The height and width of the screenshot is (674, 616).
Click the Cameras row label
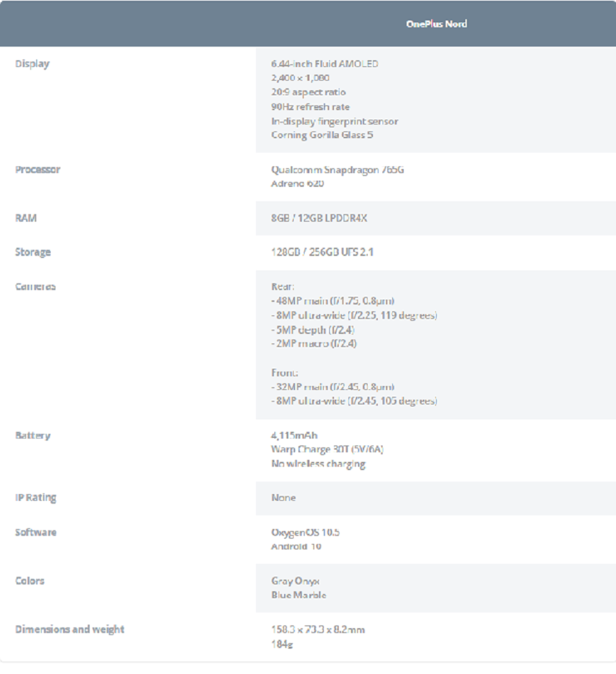coord(36,286)
